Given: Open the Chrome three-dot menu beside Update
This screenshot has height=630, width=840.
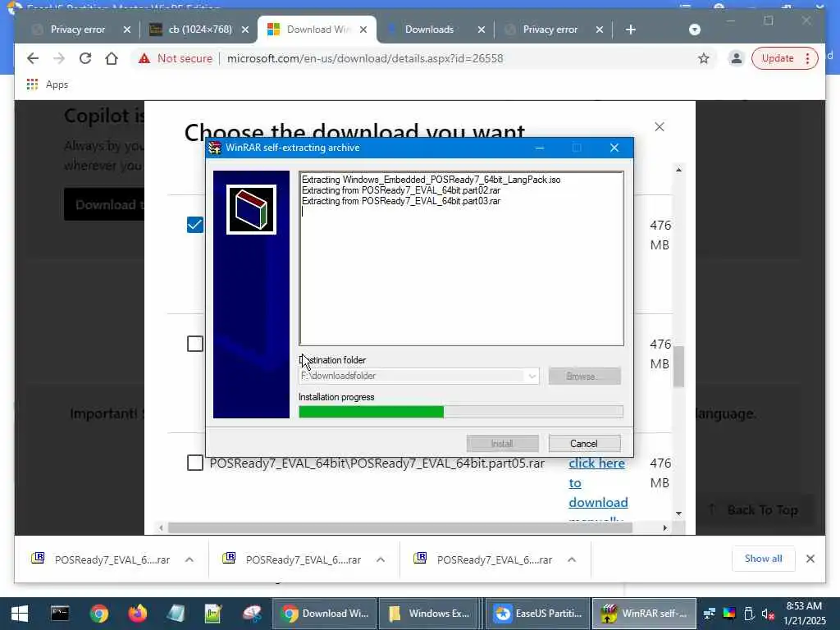Looking at the screenshot, I should point(807,58).
